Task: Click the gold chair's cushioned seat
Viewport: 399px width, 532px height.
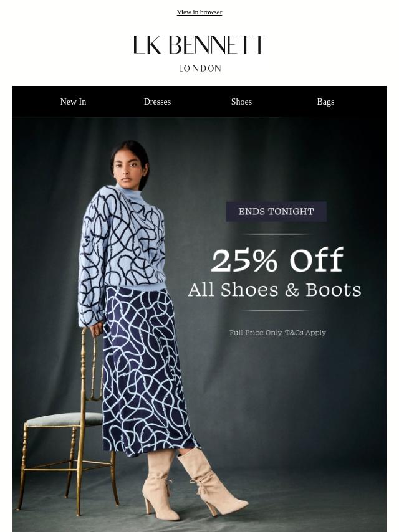Action: 64,419
